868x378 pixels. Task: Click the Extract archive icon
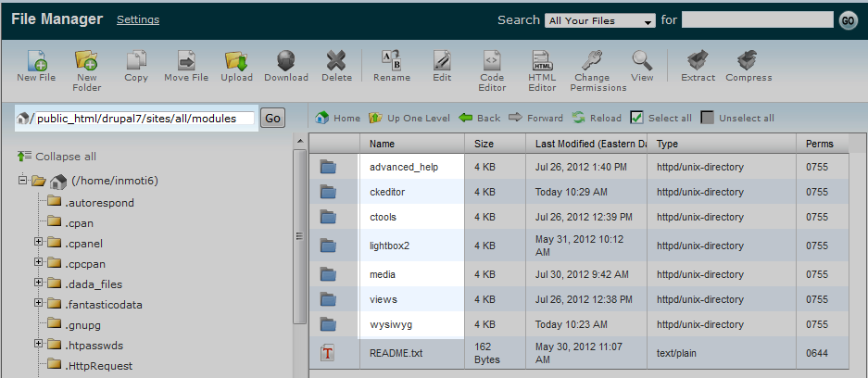click(698, 61)
